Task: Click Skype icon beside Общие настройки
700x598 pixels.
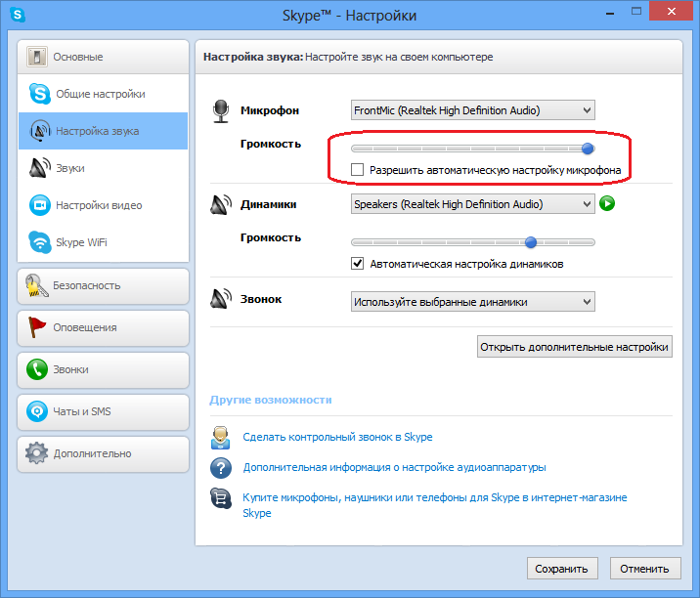Action: tap(40, 94)
